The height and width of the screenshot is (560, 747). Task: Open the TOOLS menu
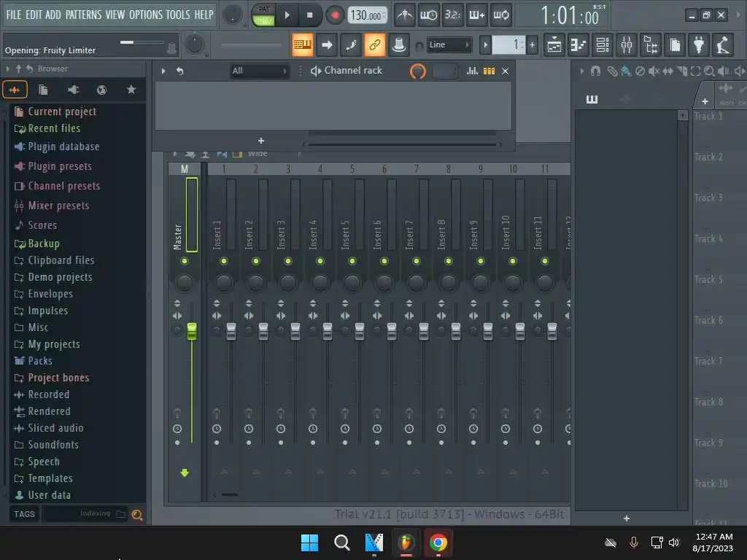pyautogui.click(x=178, y=15)
